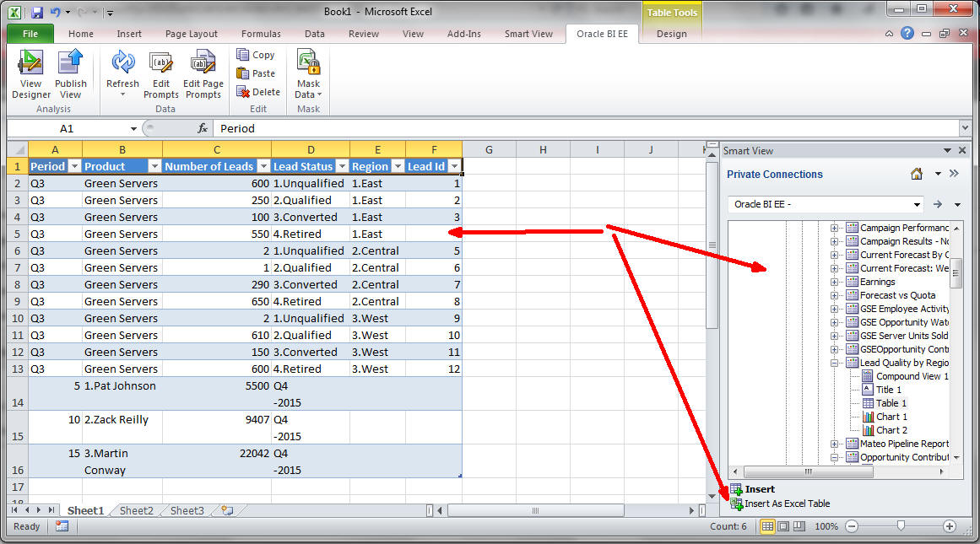
Task: Save the workbook from Quick Access Toolbar
Action: 36,12
